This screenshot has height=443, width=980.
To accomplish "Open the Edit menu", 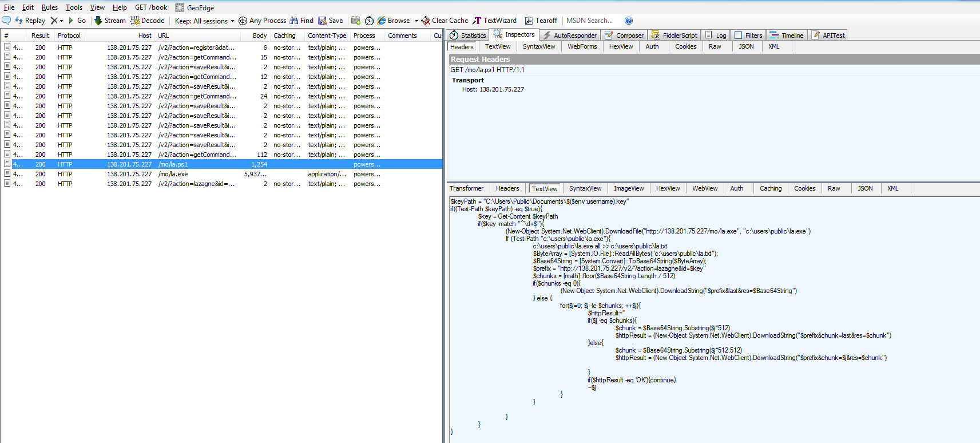I will pyautogui.click(x=28, y=7).
